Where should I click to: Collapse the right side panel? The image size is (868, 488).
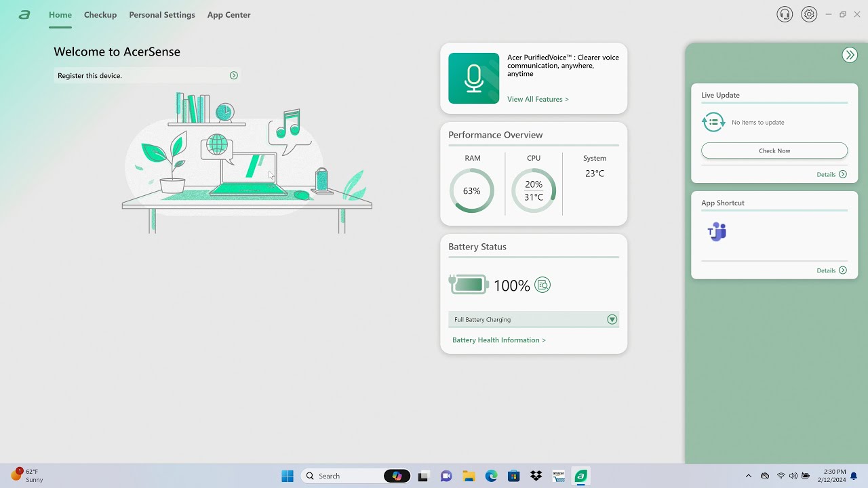[x=849, y=56]
